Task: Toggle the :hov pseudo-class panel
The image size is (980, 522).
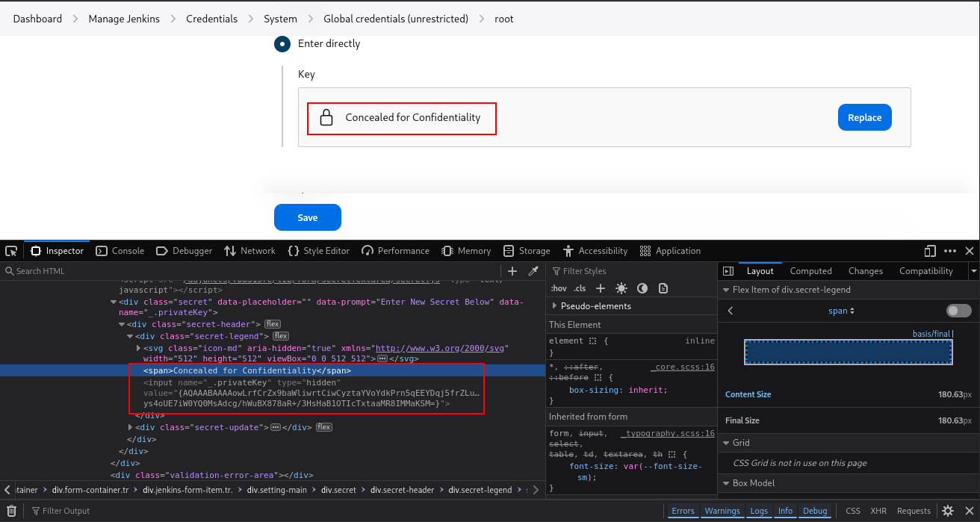Action: (558, 288)
